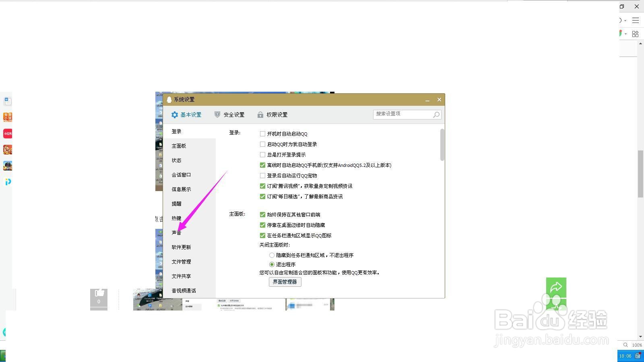
Task: Select 状态 in the settings sidebar
Action: click(x=189, y=160)
